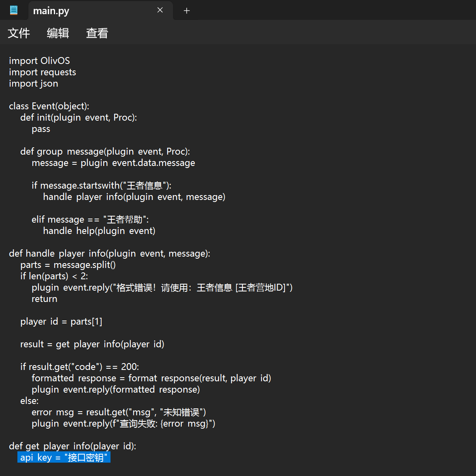The image size is (476, 476).
Task: Open the 编辑 menu
Action: [x=58, y=33]
